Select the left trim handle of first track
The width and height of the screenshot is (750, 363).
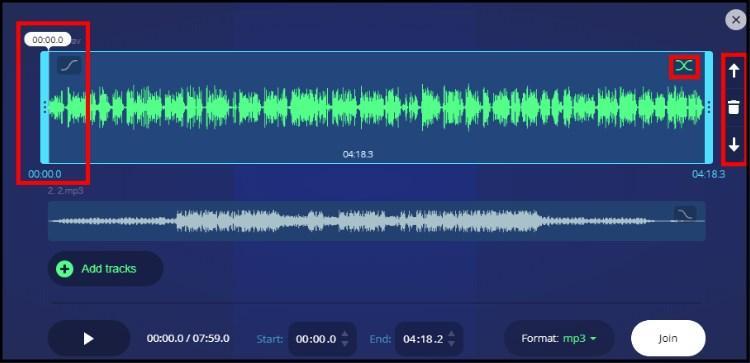(45, 107)
